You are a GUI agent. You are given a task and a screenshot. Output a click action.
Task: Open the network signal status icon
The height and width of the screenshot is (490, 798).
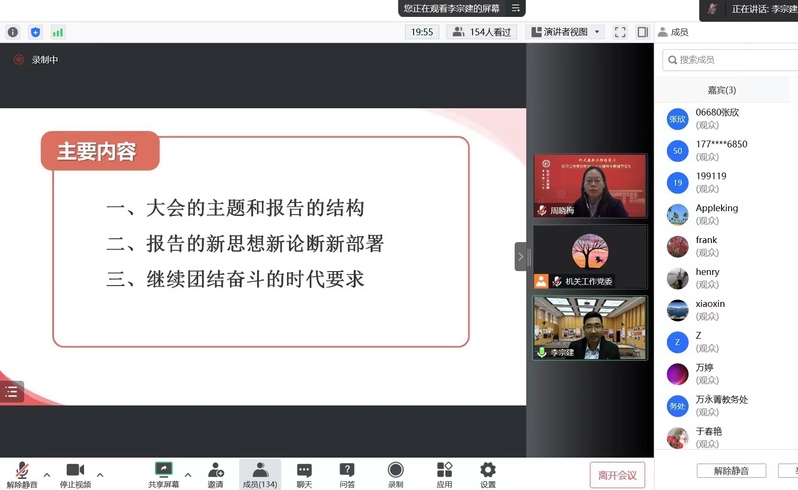coord(58,32)
